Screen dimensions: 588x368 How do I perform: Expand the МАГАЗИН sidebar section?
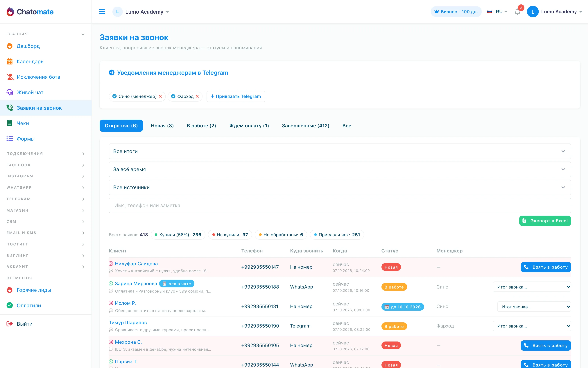[46, 210]
